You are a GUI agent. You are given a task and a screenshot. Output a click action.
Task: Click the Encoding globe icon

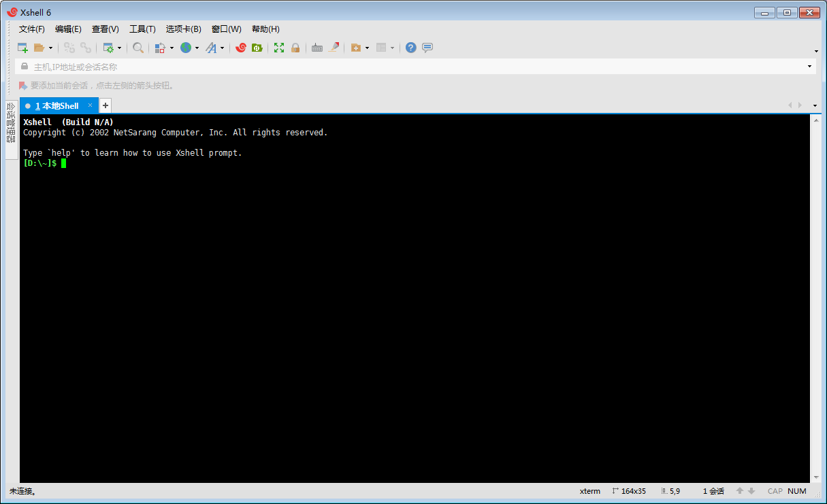(186, 48)
